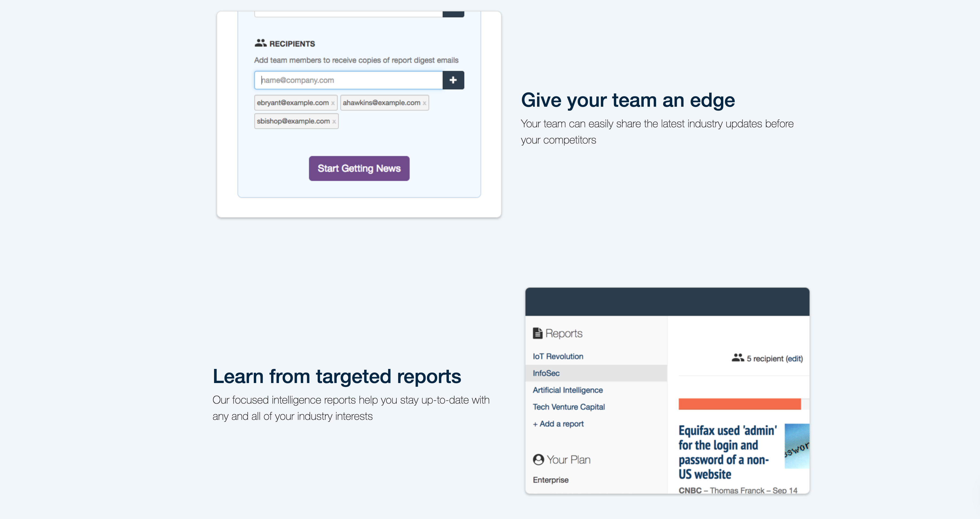Remove sbishop@example.com recipient tag
This screenshot has height=519, width=980.
point(334,122)
